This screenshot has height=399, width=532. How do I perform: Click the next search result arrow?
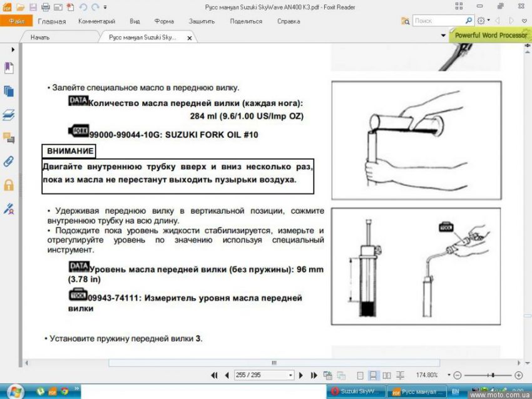(x=511, y=21)
